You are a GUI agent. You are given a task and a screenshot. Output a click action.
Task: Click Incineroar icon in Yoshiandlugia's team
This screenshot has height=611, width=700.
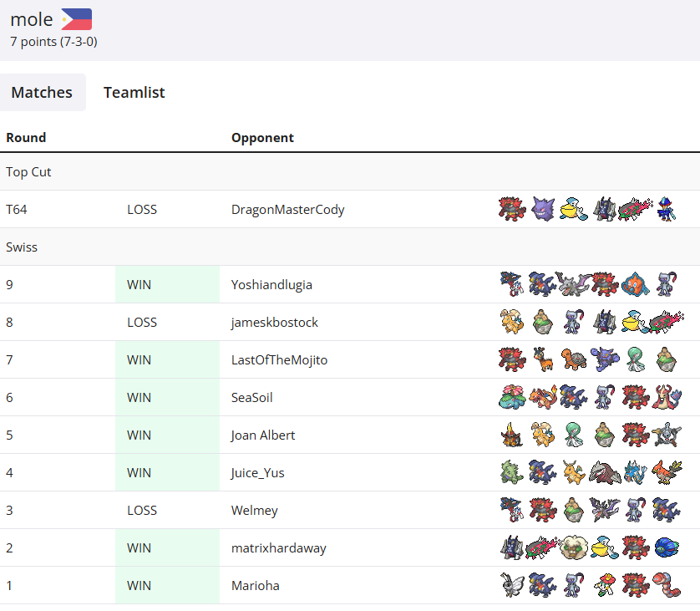coord(605,284)
